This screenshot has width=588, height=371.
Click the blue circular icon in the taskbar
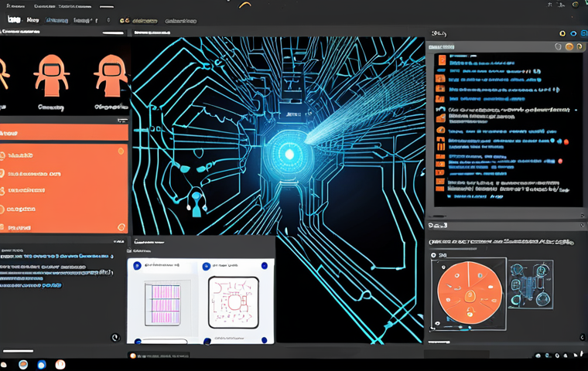point(42,364)
